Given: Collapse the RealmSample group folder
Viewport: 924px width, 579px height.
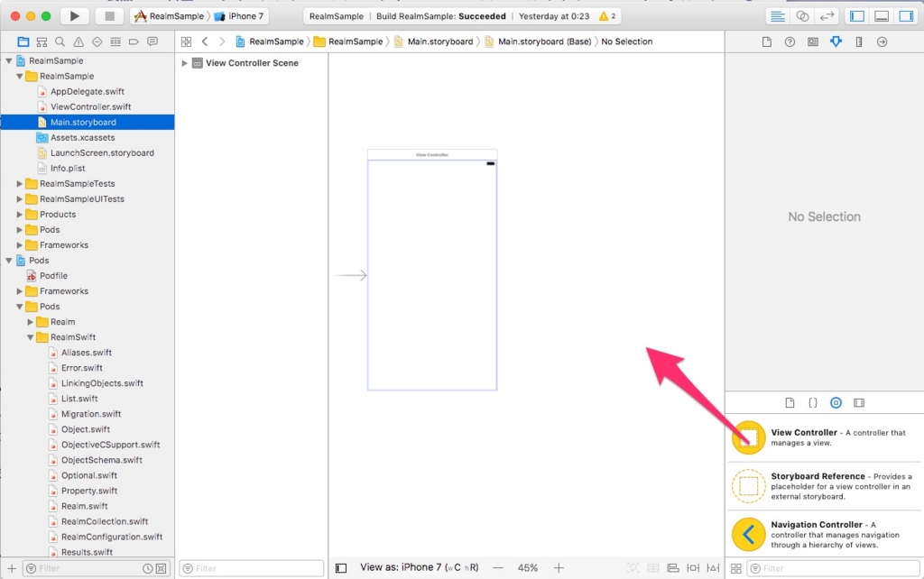Looking at the screenshot, I should click(x=20, y=76).
